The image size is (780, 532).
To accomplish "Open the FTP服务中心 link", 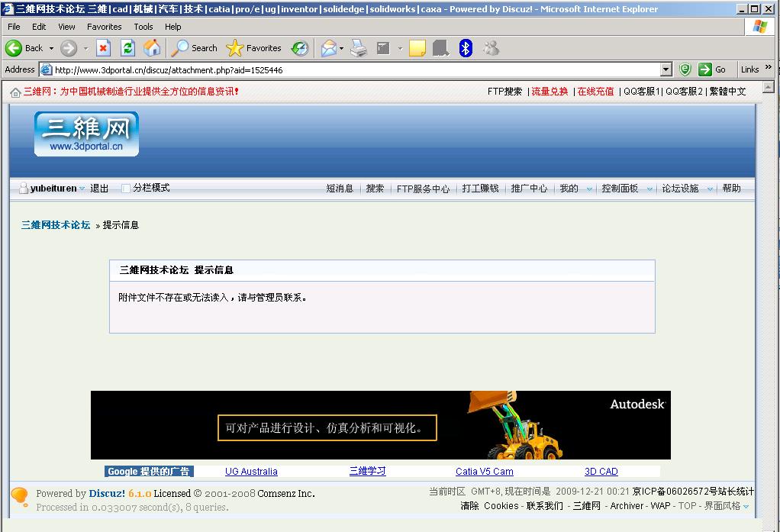I will pyautogui.click(x=424, y=189).
